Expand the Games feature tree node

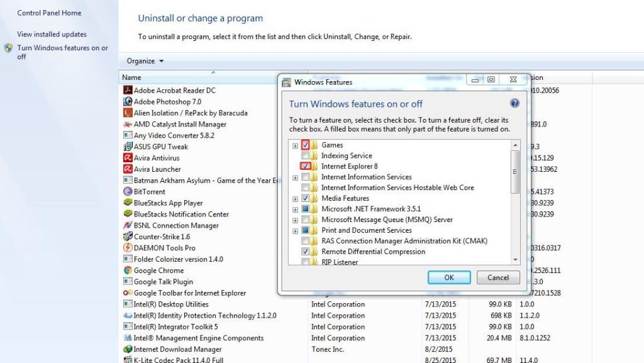click(x=295, y=145)
